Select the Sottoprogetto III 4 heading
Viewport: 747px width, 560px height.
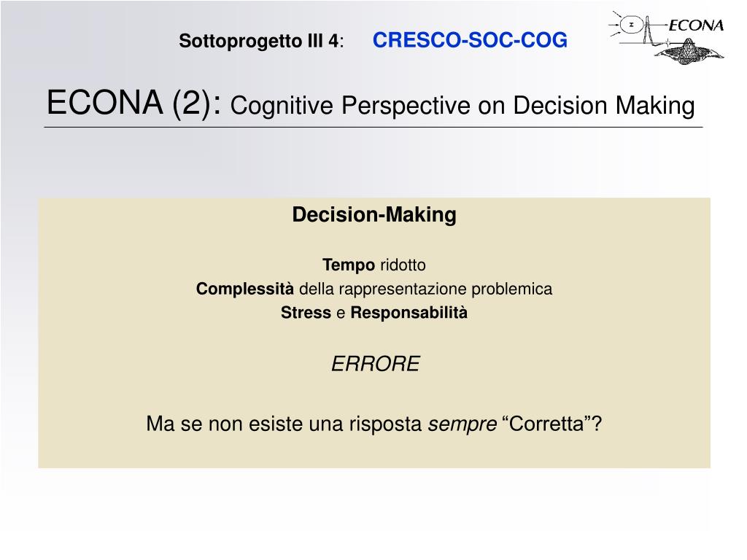(x=261, y=41)
